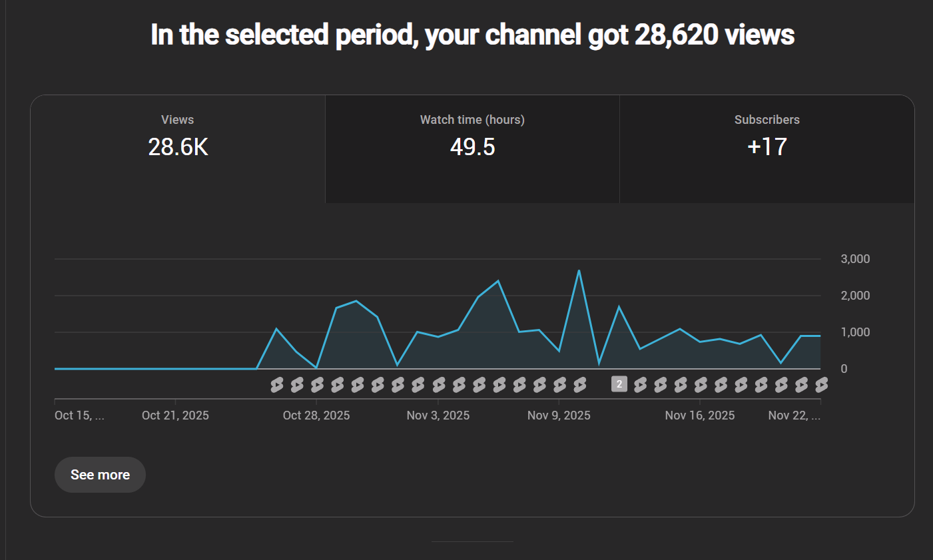Click the chart peak between Nov 3 and Nov 9
Viewport: 933px width, 560px height.
click(x=498, y=281)
